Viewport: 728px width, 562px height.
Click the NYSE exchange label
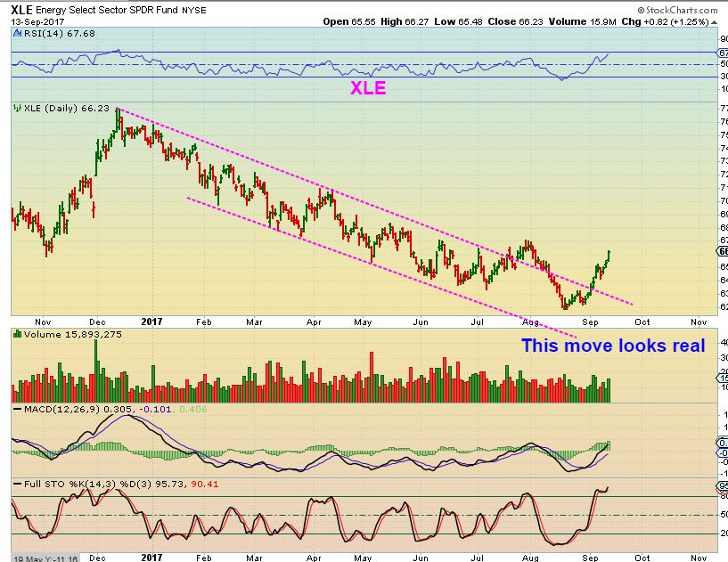194,10
